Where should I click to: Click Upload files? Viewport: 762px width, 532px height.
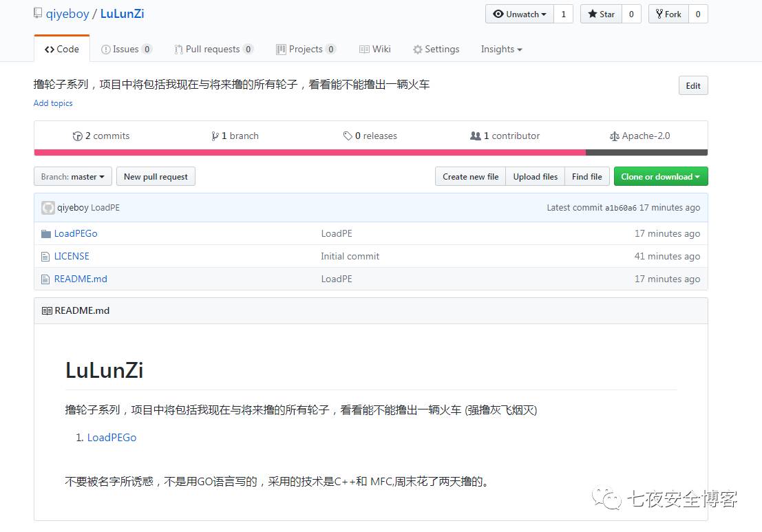[535, 176]
